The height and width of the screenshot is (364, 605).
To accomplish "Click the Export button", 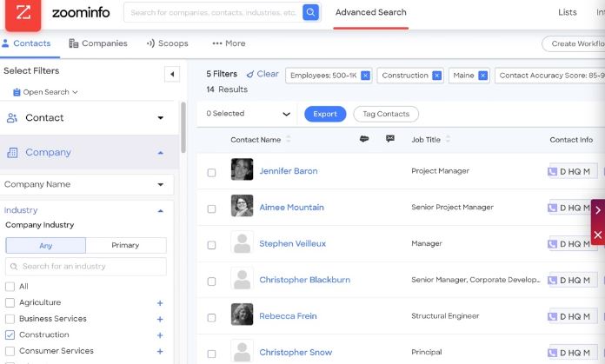I will 325,114.
